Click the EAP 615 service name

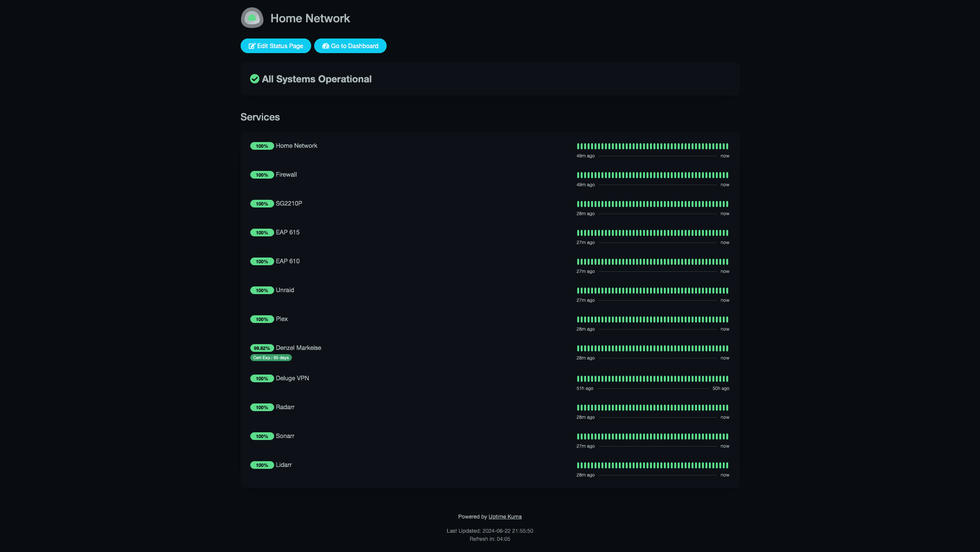(x=288, y=232)
